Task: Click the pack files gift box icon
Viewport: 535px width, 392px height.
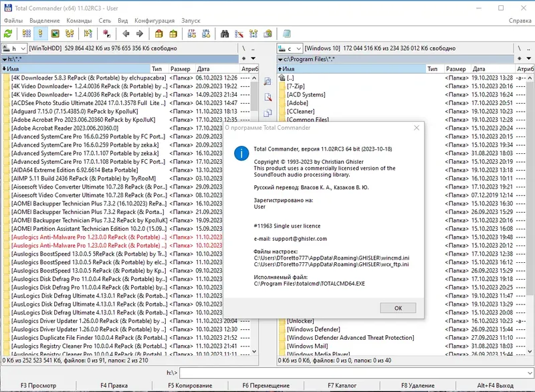Action: click(x=158, y=33)
